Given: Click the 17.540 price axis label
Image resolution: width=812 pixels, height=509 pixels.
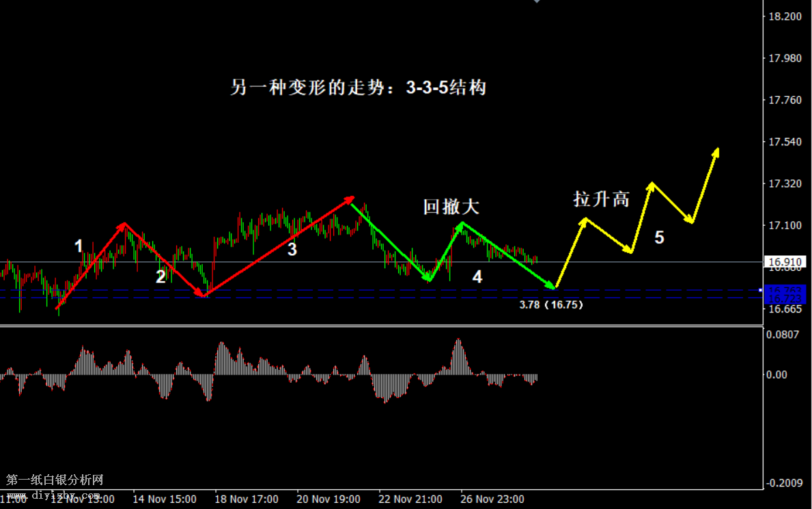Looking at the screenshot, I should click(x=785, y=142).
